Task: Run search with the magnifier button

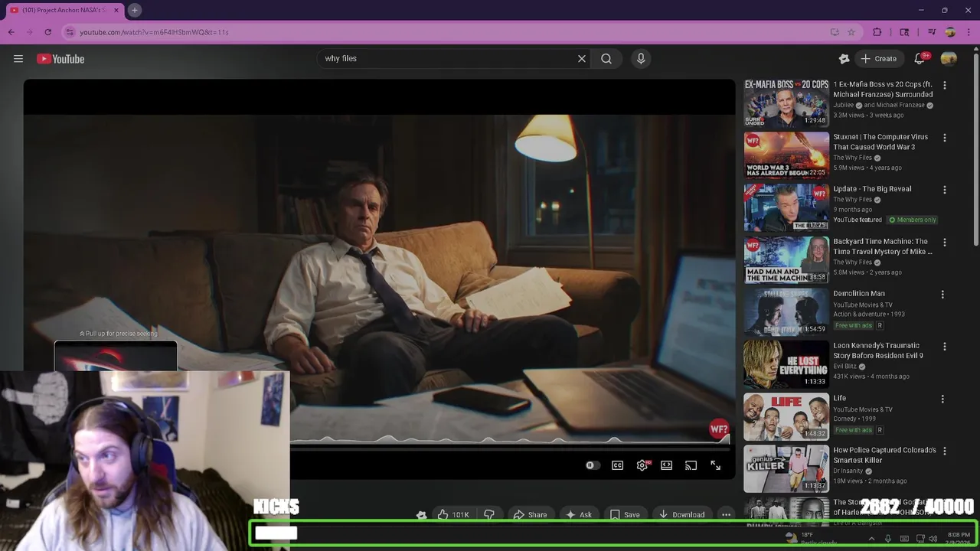Action: coord(606,58)
